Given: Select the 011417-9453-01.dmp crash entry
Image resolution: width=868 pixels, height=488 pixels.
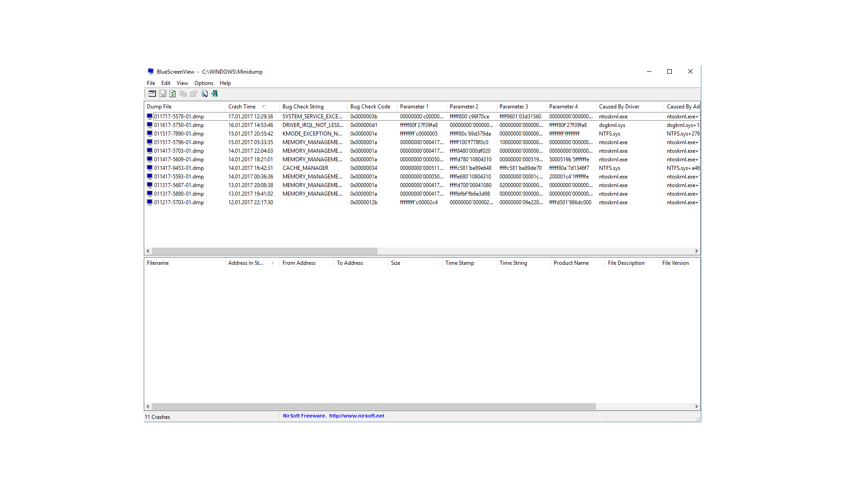Looking at the screenshot, I should pos(179,168).
